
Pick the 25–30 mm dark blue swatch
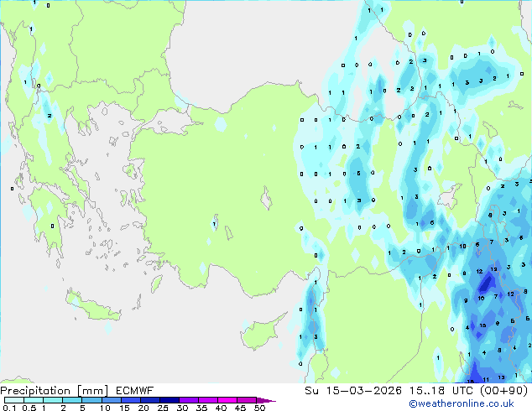point(170,400)
